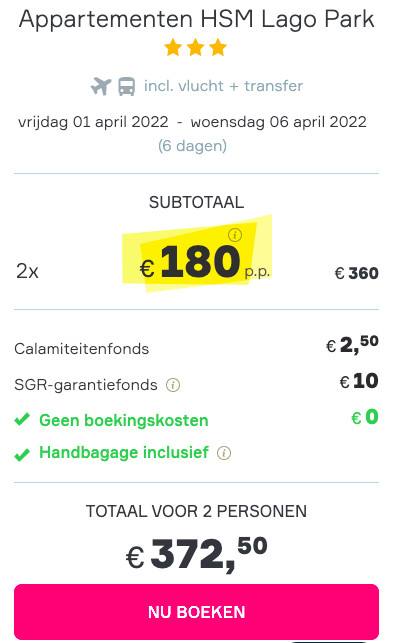Click the NU BOEKEN button

point(196,611)
